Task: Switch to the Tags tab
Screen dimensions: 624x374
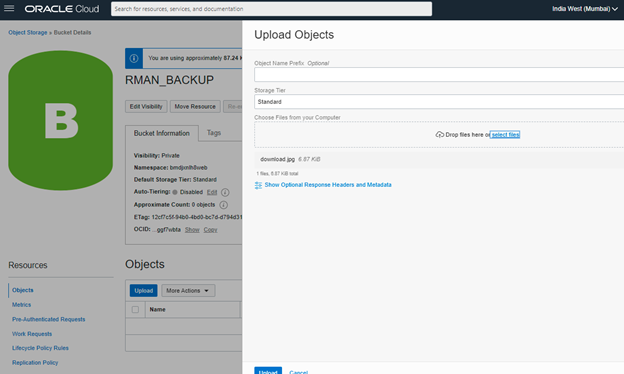Action: click(214, 133)
